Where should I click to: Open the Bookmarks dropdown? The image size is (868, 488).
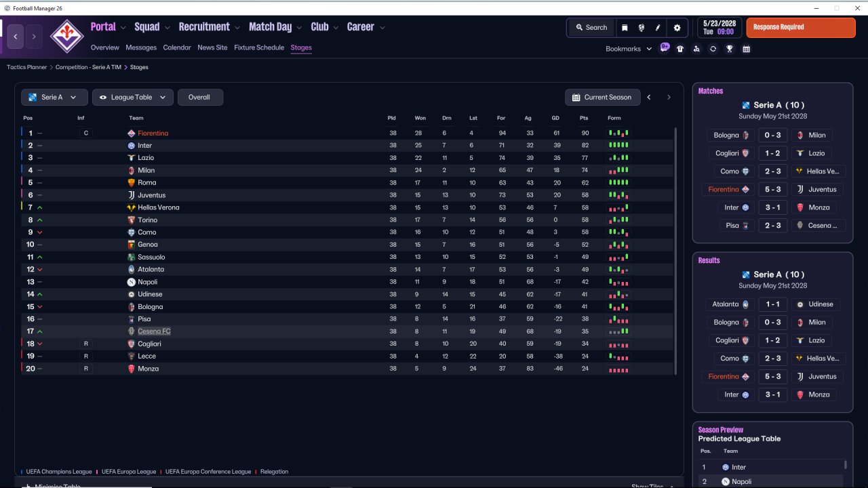click(629, 49)
